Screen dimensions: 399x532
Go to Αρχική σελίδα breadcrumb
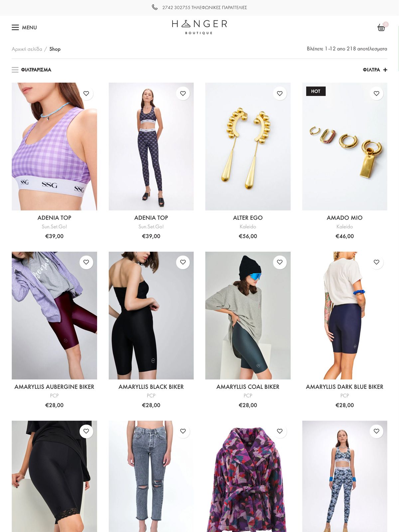[x=27, y=49]
